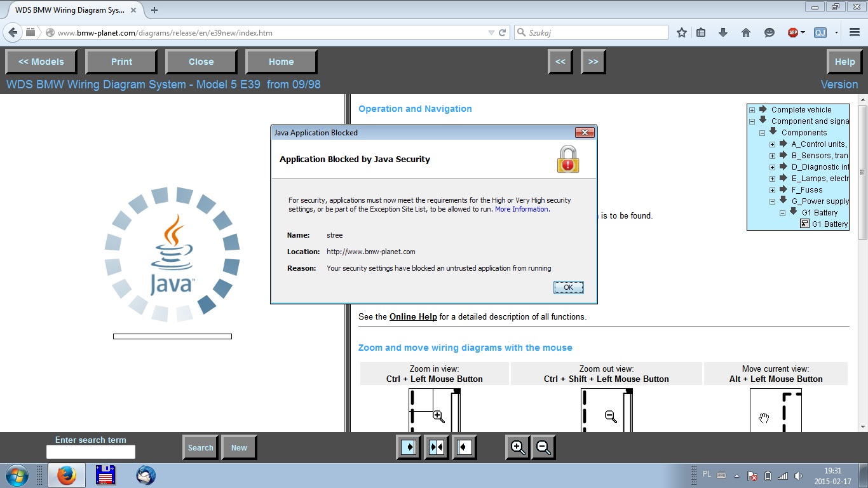Open the Firefox hamburger menu

[x=855, y=32]
